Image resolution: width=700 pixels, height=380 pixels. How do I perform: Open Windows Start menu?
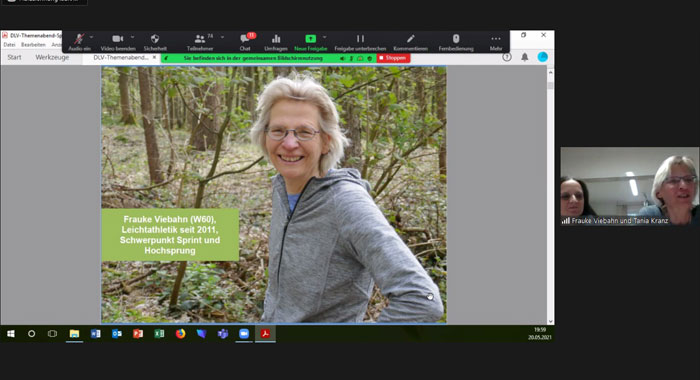[x=11, y=334]
